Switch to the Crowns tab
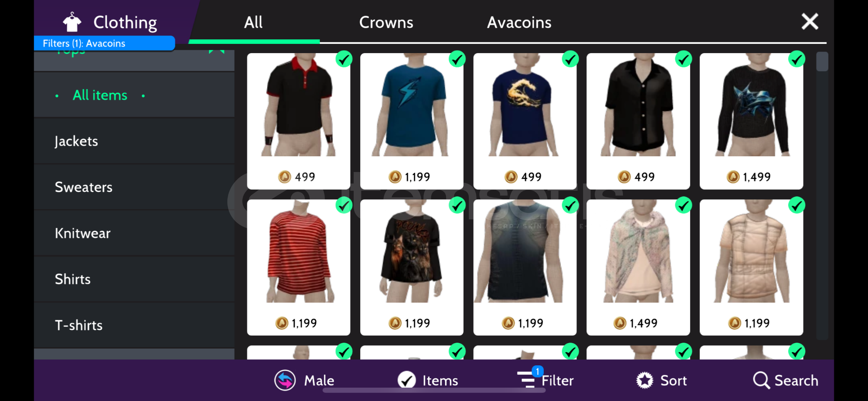The image size is (868, 401). click(386, 22)
